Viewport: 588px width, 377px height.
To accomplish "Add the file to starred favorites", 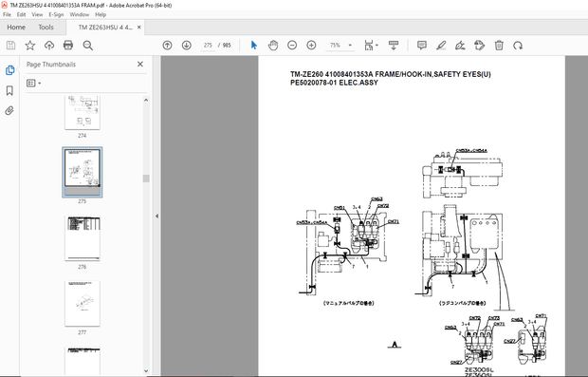I will pos(30,46).
